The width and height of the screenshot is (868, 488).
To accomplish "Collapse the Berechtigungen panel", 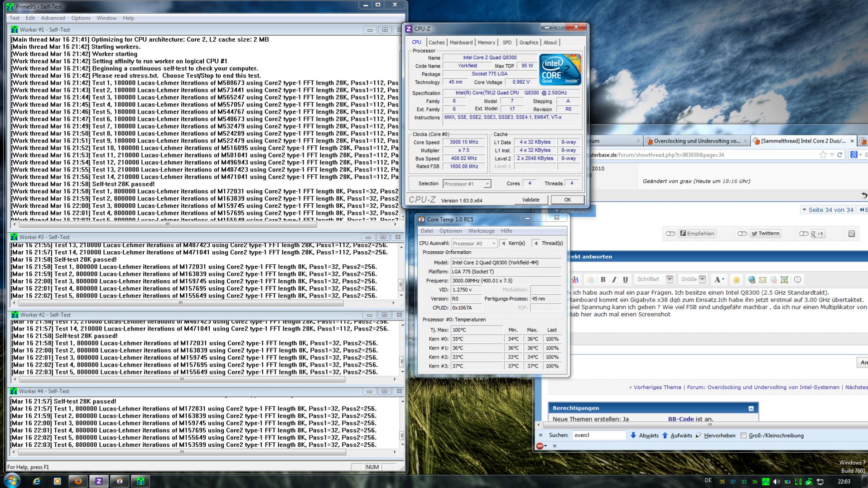I will 751,408.
